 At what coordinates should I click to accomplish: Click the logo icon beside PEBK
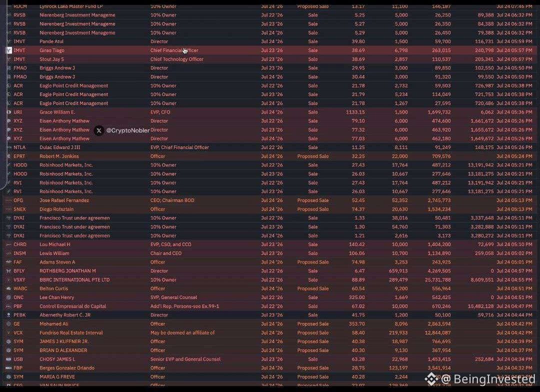tap(9, 315)
